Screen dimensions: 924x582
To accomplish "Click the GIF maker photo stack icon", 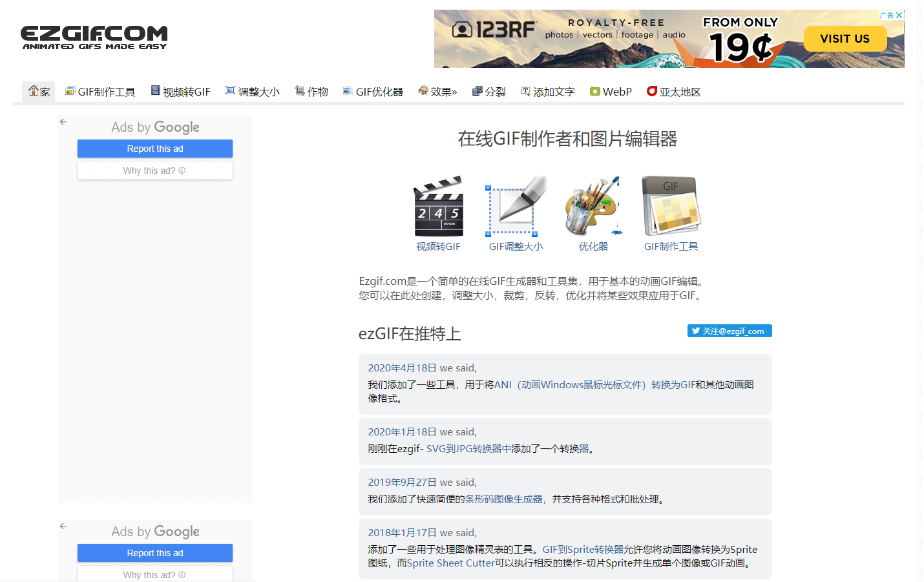I will 671,207.
